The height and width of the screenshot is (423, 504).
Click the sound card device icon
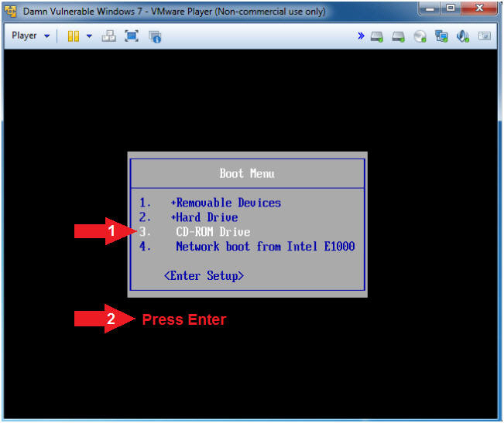[463, 36]
